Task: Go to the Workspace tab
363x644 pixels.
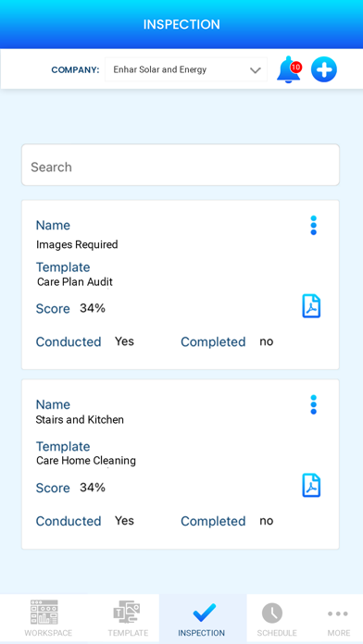Action: 48,618
